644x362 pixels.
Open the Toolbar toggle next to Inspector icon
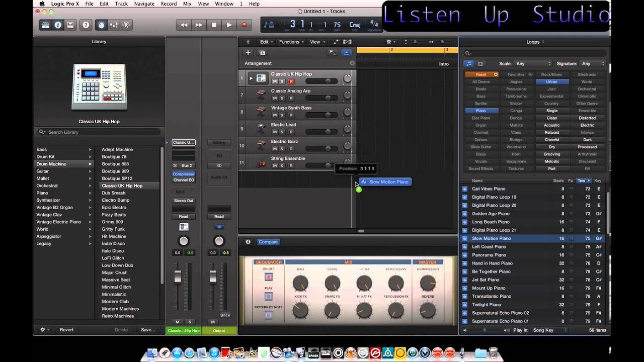[70, 25]
